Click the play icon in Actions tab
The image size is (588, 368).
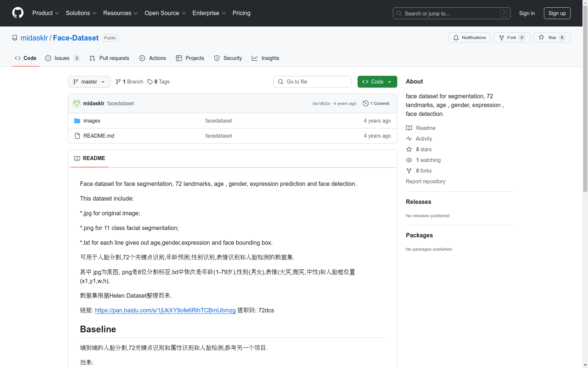pyautogui.click(x=142, y=58)
